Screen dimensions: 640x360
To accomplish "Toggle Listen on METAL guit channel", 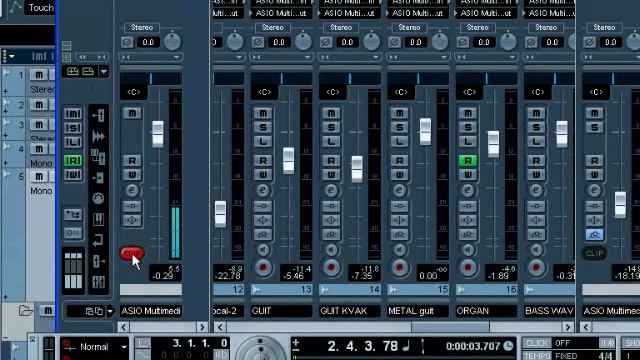I will (x=399, y=142).
